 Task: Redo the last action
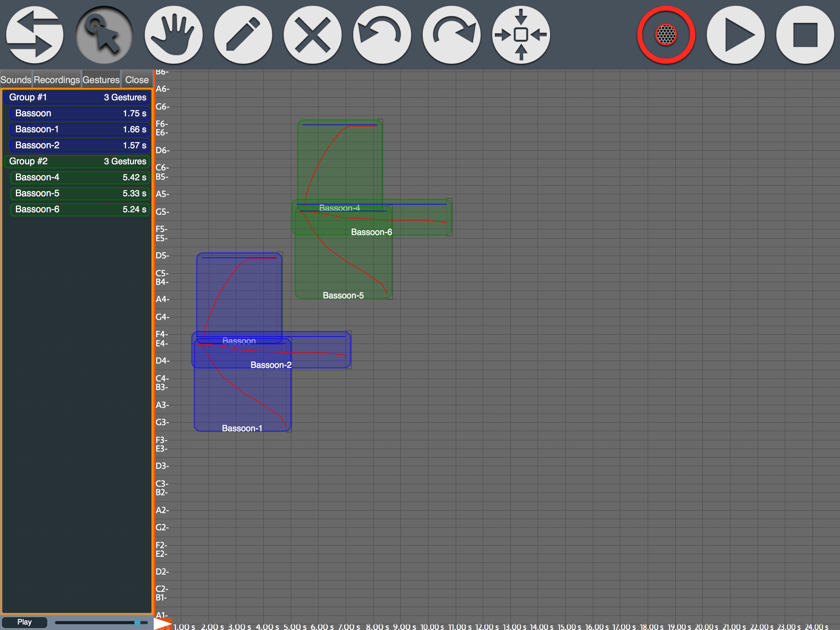(x=452, y=34)
